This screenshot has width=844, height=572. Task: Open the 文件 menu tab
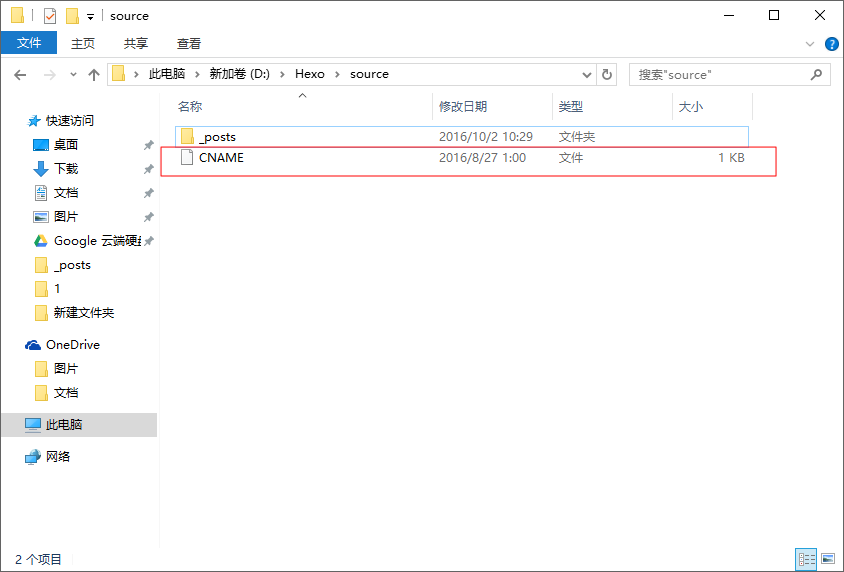tap(30, 43)
